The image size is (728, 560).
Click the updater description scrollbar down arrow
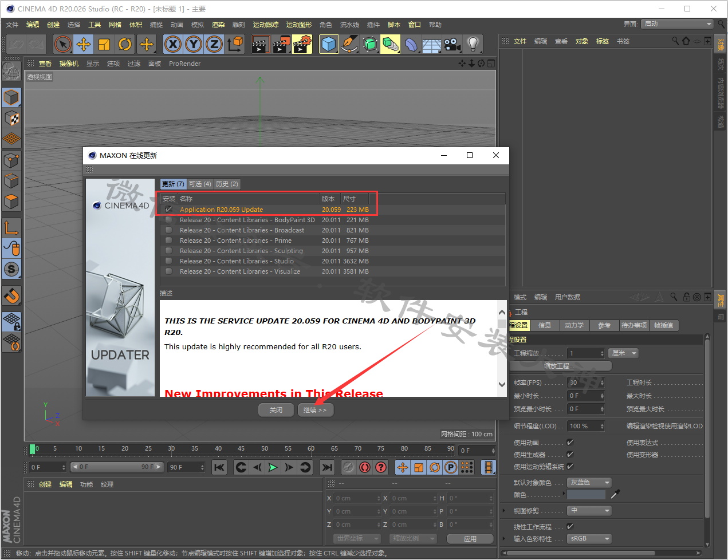click(502, 385)
